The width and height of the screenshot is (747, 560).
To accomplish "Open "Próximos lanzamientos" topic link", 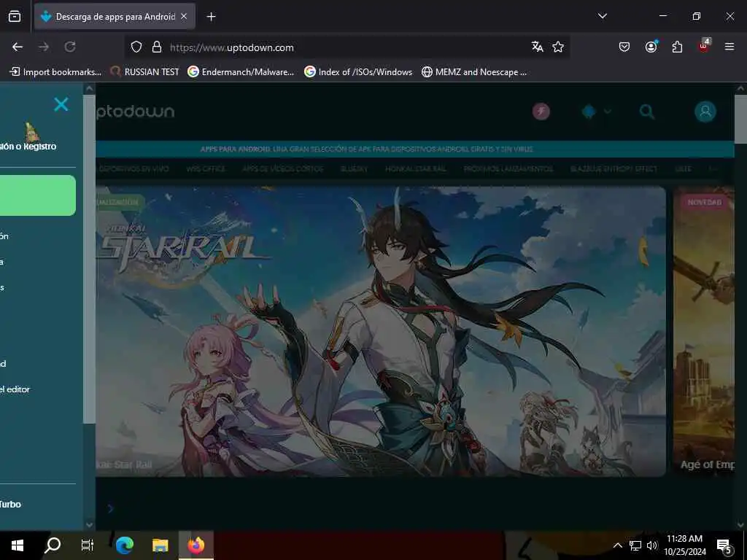I will 508,169.
